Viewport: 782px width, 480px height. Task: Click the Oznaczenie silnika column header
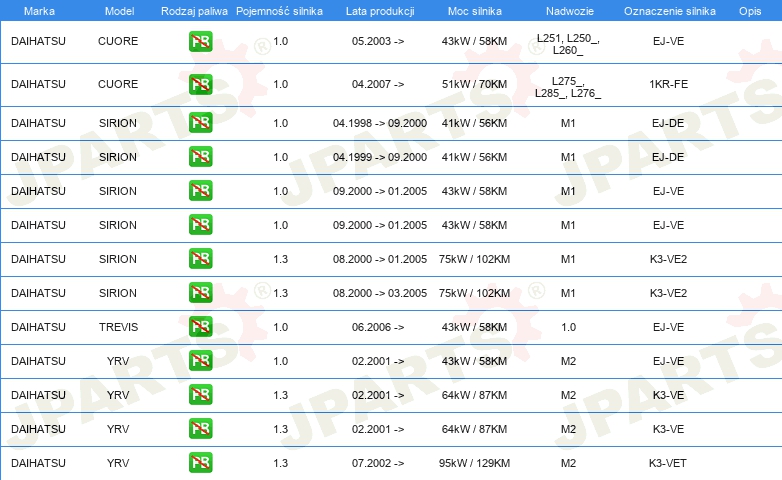click(x=669, y=11)
